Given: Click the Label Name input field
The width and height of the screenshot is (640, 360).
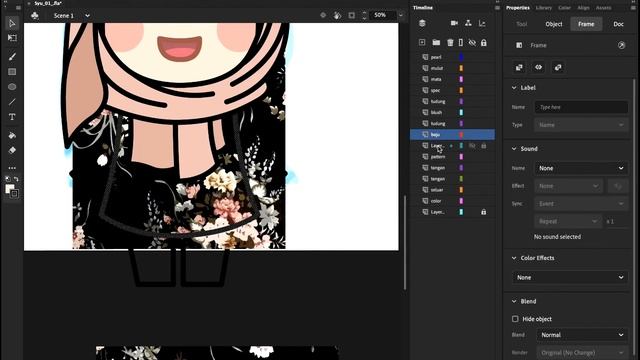Looking at the screenshot, I should tap(581, 107).
